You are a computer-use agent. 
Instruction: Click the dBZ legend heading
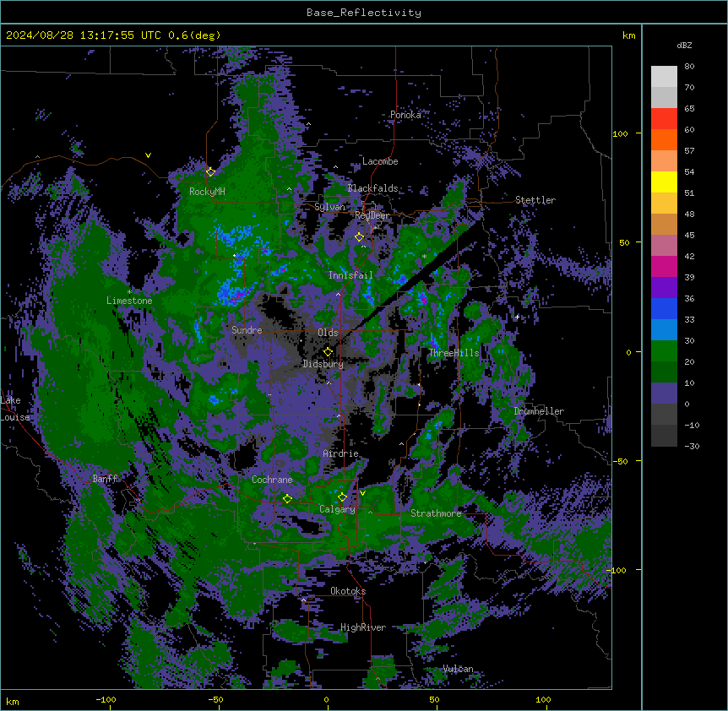tap(684, 46)
